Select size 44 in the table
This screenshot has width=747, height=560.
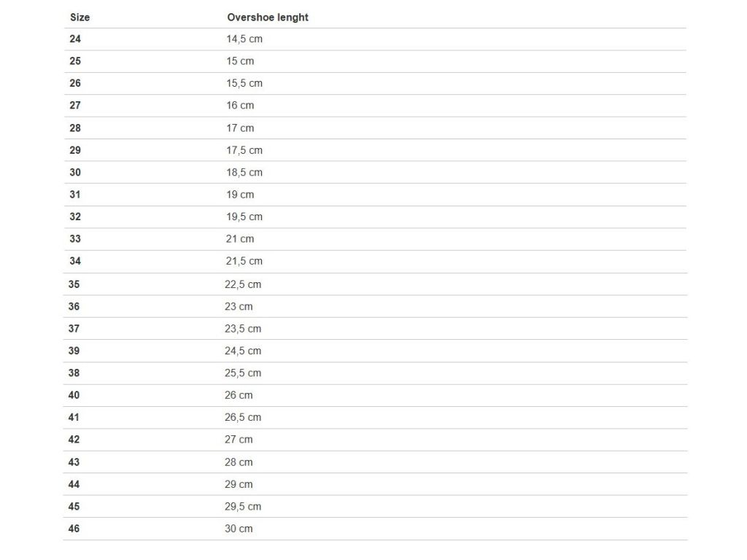coord(74,484)
